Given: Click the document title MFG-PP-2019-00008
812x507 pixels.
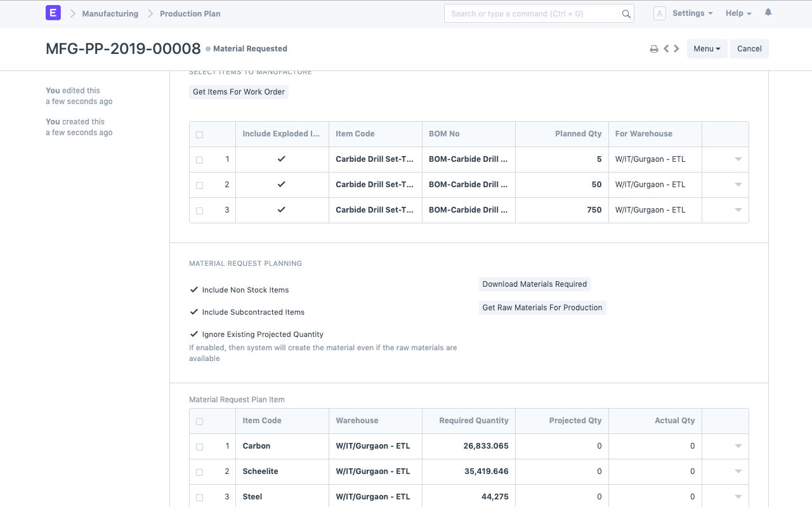Looking at the screenshot, I should [123, 49].
